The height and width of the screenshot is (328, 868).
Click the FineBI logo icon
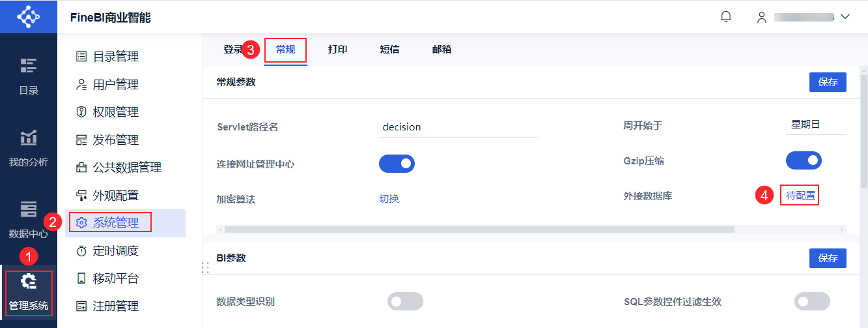tap(28, 16)
